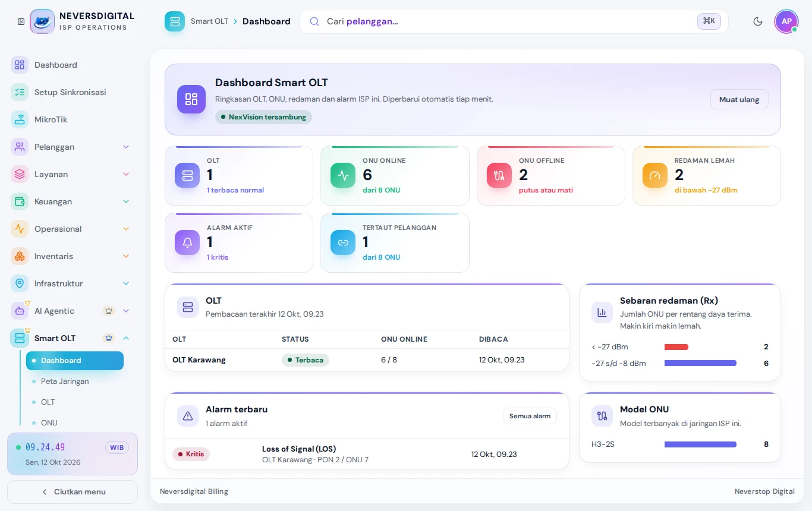This screenshot has width=812, height=511.
Task: Click the ⌘K shortcut badge
Action: [x=709, y=21]
